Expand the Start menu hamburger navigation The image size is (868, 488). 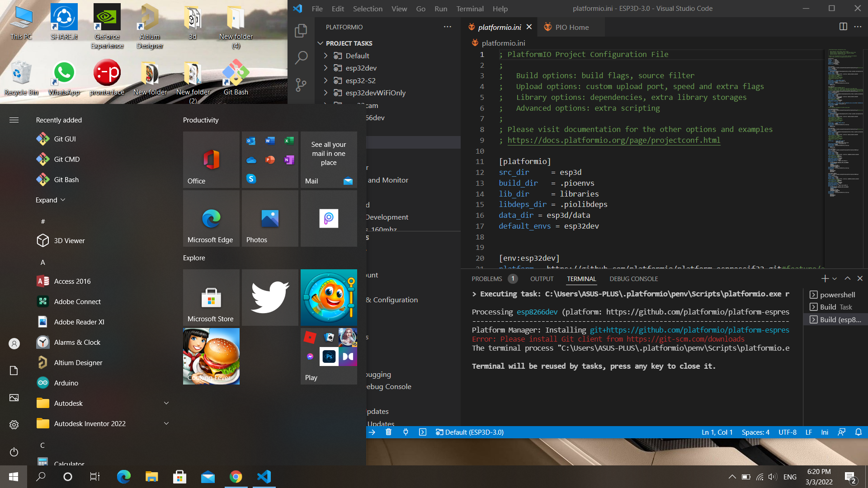tap(14, 120)
